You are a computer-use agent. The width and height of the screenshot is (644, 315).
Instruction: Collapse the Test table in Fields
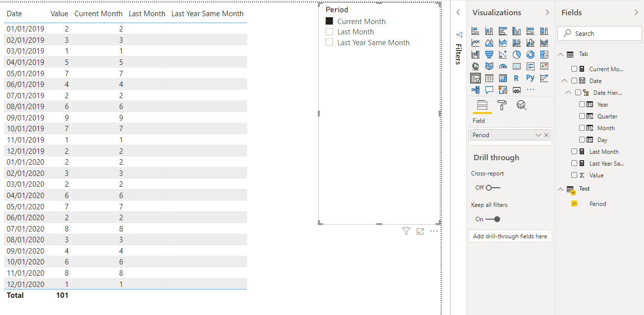pyautogui.click(x=560, y=189)
